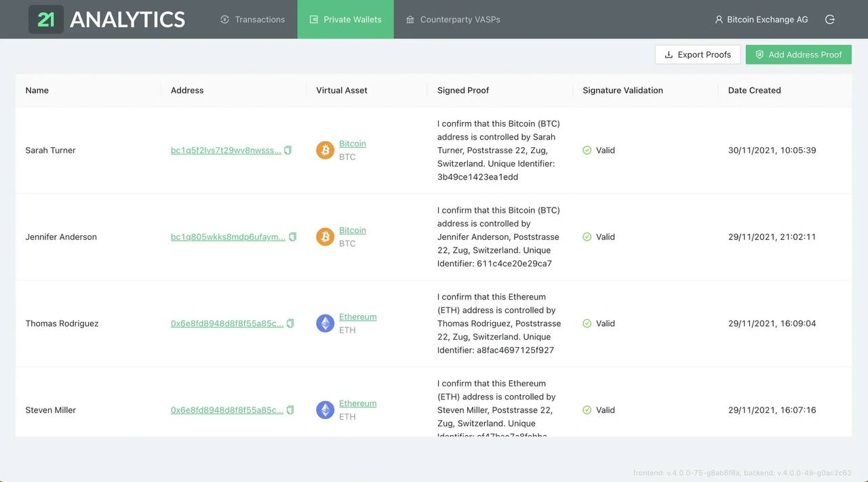Copy Jennifer Anderson's wallet address
The width and height of the screenshot is (868, 482).
pos(293,237)
